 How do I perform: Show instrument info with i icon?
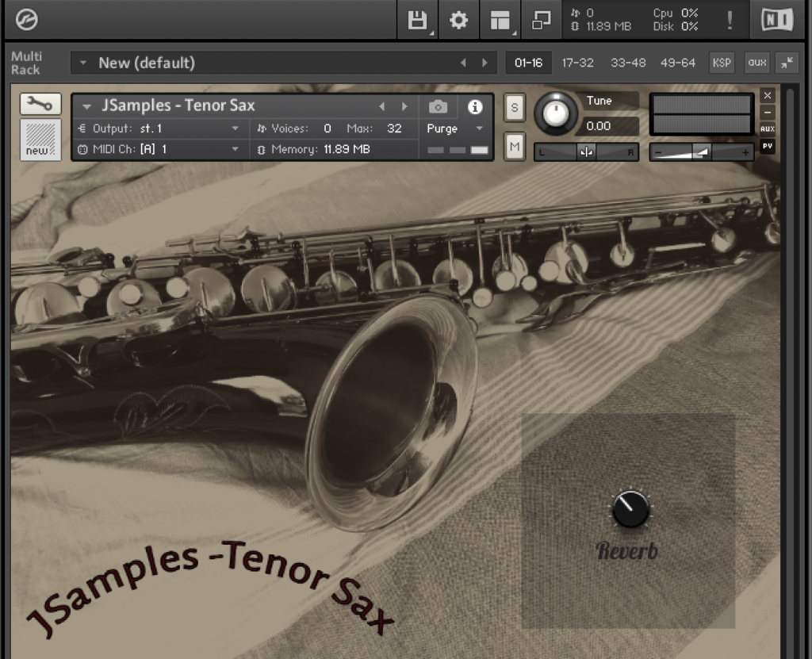pyautogui.click(x=475, y=107)
